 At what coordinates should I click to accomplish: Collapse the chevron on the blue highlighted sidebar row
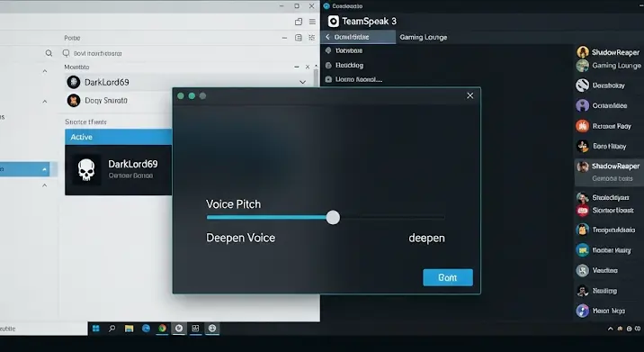click(x=44, y=169)
